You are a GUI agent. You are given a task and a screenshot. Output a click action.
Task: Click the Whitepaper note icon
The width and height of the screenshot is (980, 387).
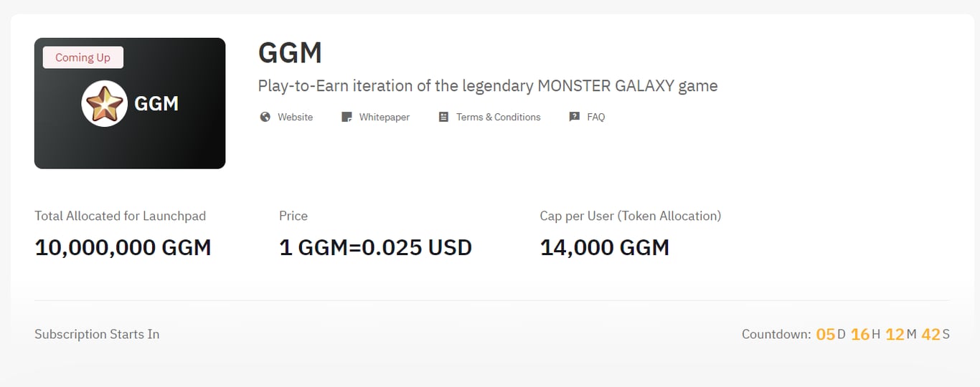tap(347, 117)
